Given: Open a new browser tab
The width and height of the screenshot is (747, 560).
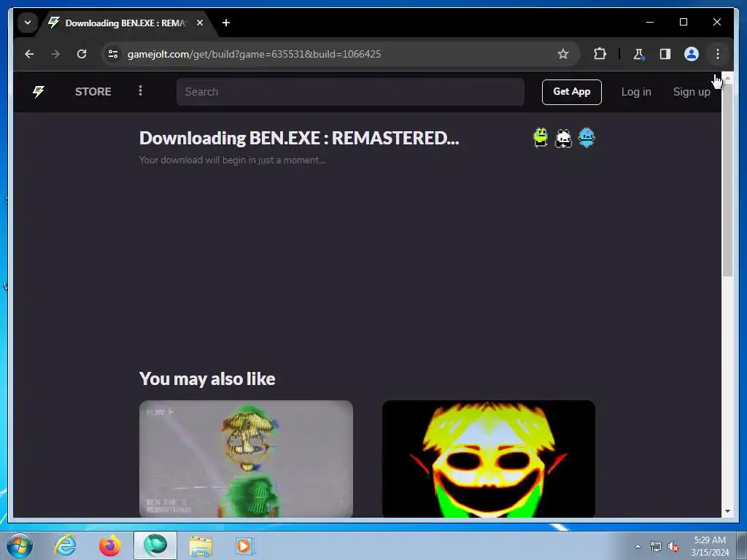Looking at the screenshot, I should click(x=226, y=23).
